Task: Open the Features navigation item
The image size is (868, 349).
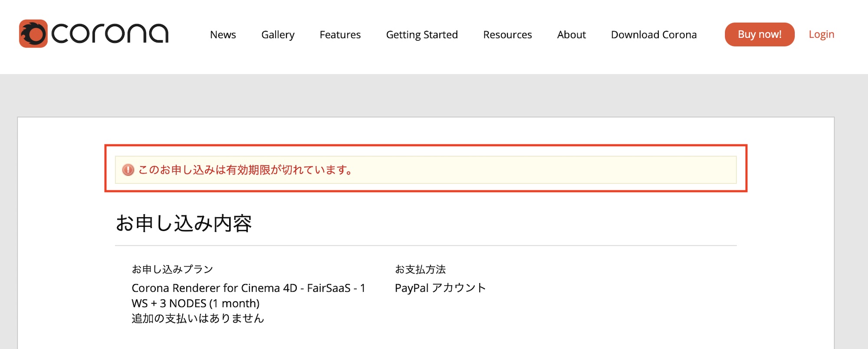Action: (340, 35)
